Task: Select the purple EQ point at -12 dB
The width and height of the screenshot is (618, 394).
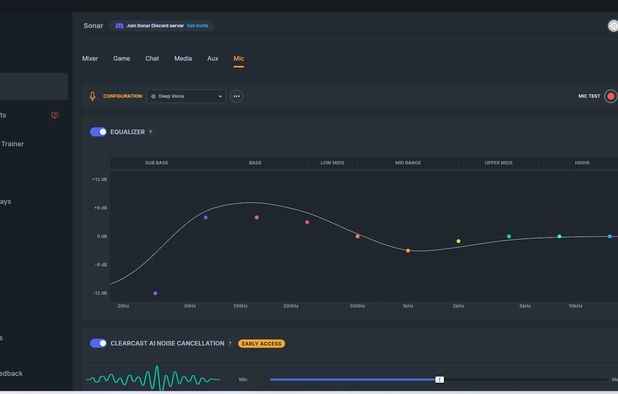Action: point(155,293)
